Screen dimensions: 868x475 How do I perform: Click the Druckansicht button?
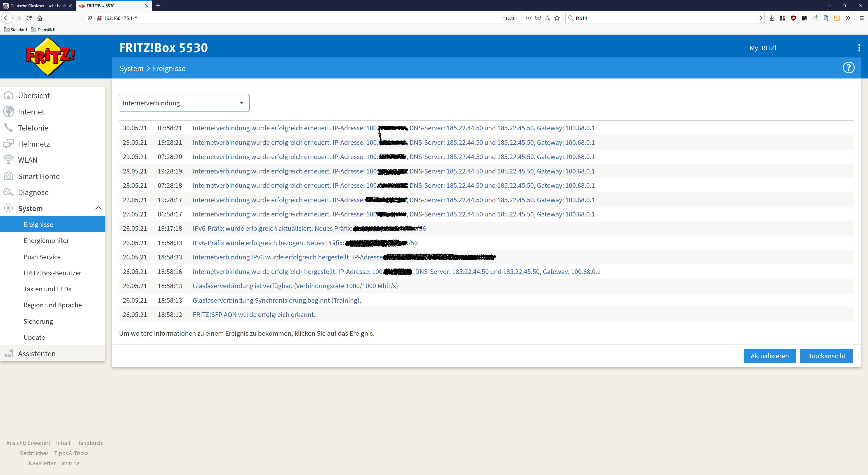pyautogui.click(x=826, y=356)
